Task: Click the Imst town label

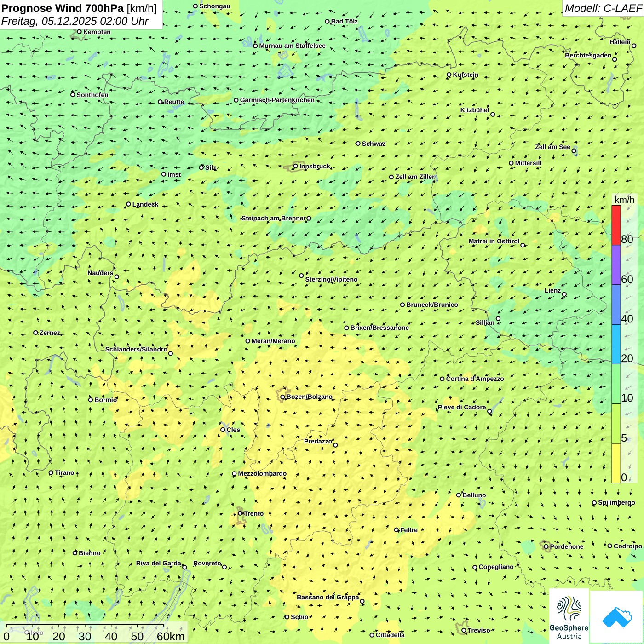Action: 174,174
